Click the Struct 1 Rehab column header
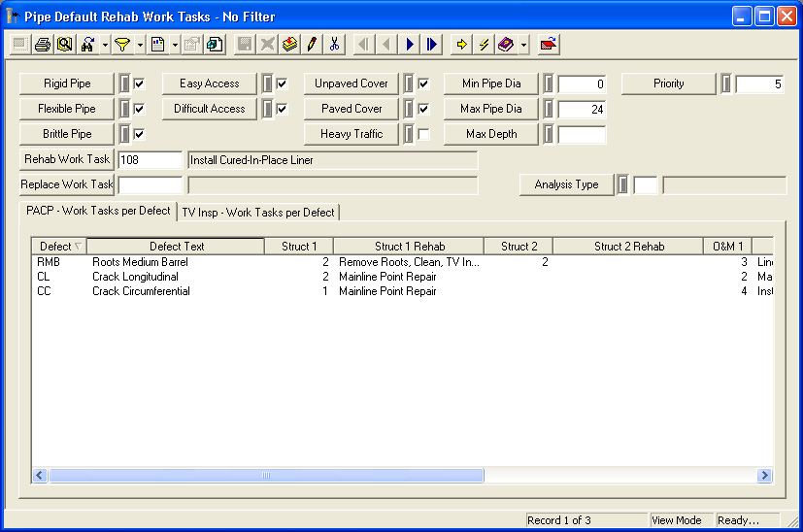The height and width of the screenshot is (532, 803). pos(409,247)
